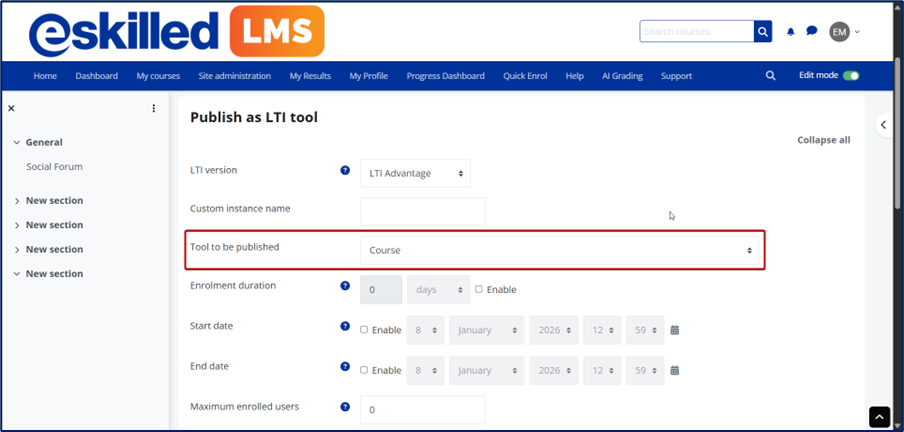Go to Site administration in the navbar
The width and height of the screenshot is (904, 432).
tap(233, 76)
